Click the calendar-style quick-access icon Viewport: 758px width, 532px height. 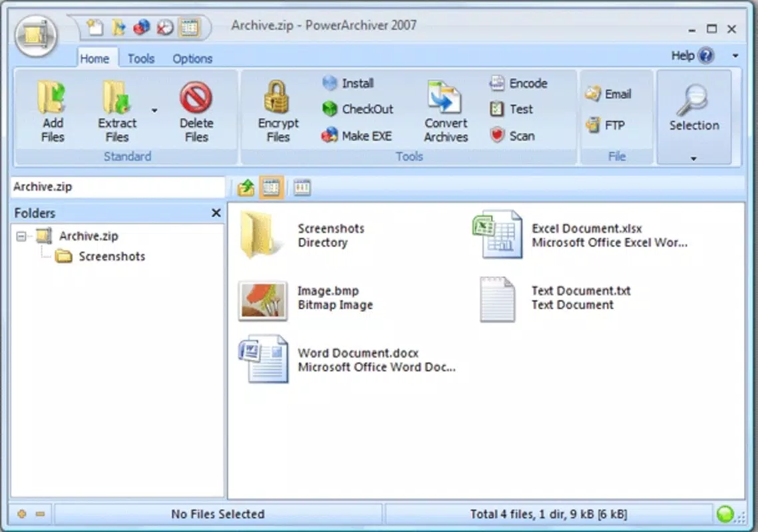(189, 27)
